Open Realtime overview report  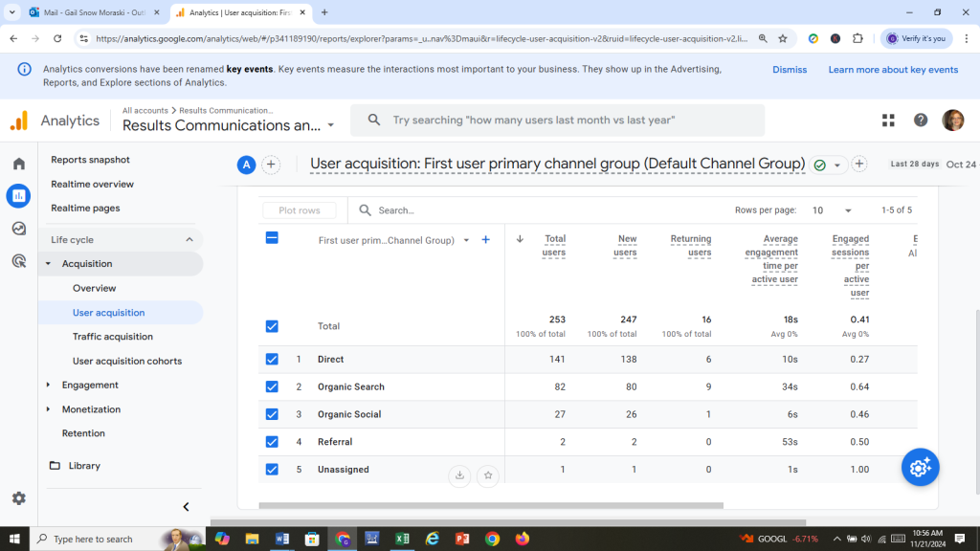pyautogui.click(x=93, y=185)
